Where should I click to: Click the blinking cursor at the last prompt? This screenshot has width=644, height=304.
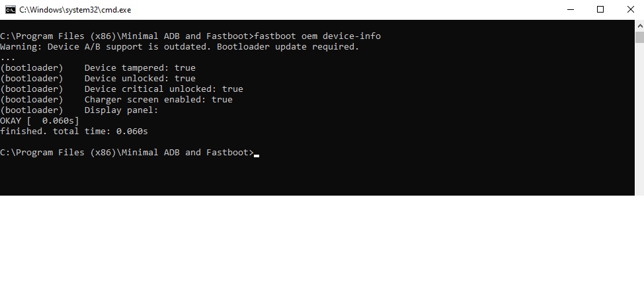point(257,153)
